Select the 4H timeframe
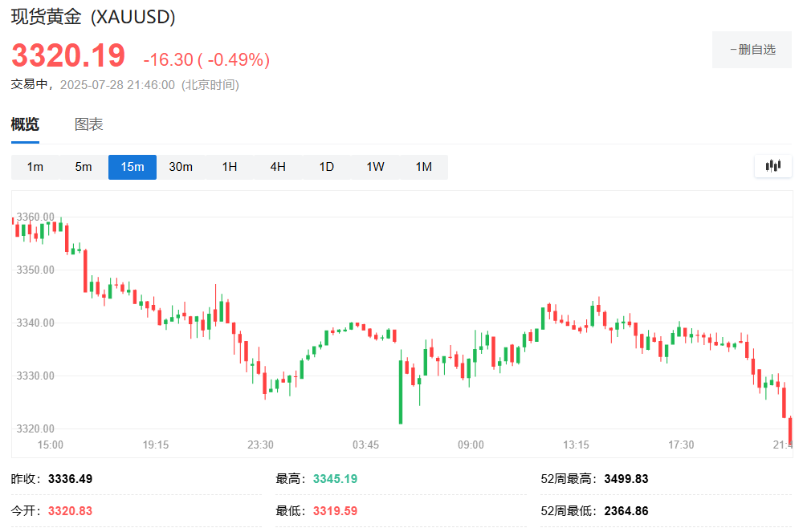803x532 pixels. click(x=278, y=167)
